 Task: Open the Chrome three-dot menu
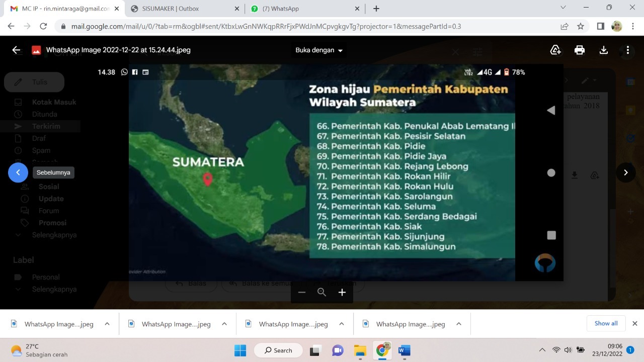633,26
